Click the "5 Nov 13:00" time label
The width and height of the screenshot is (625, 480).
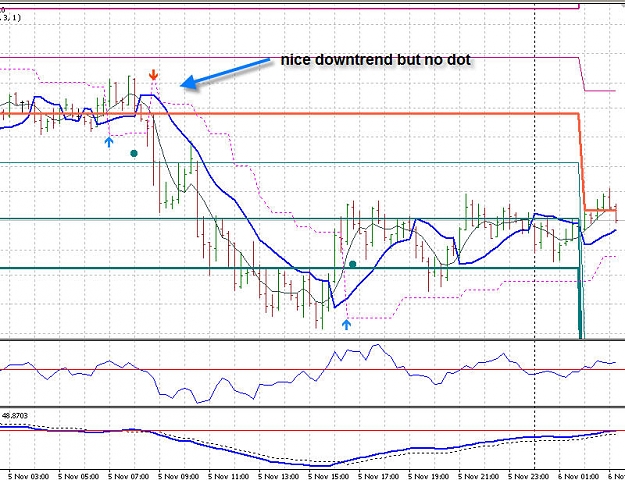tap(278, 476)
